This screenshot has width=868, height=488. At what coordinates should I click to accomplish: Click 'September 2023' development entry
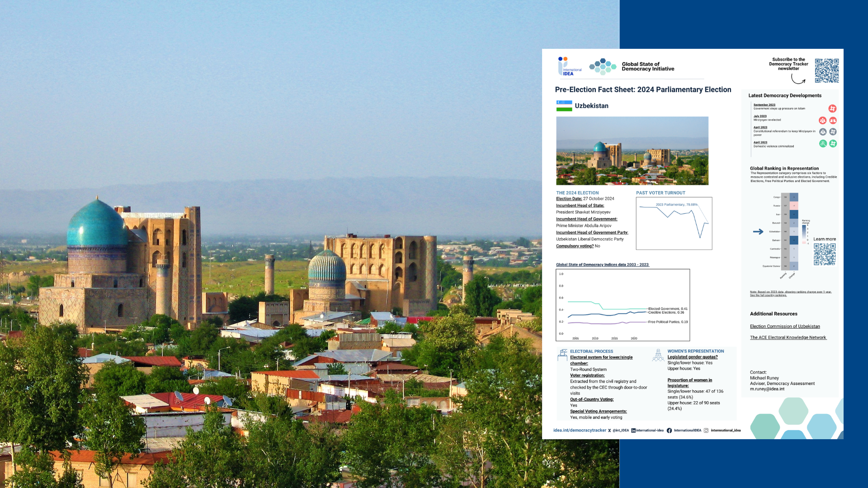click(764, 105)
